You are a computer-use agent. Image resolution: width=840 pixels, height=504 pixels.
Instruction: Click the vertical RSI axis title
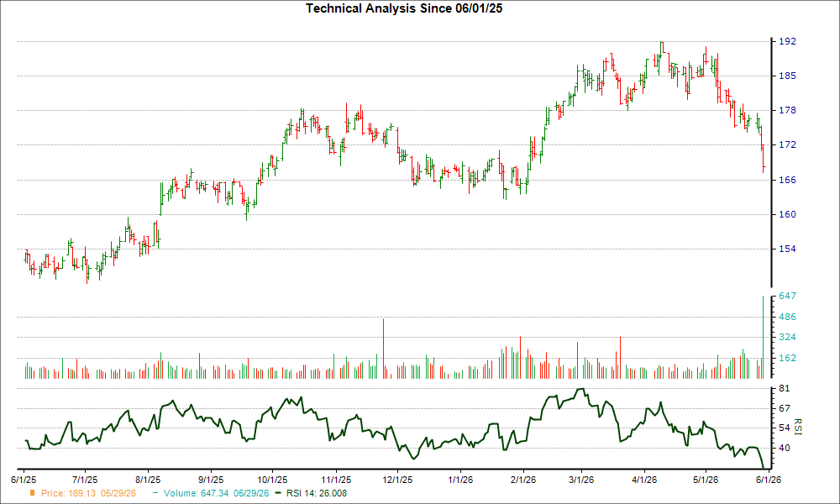click(798, 427)
